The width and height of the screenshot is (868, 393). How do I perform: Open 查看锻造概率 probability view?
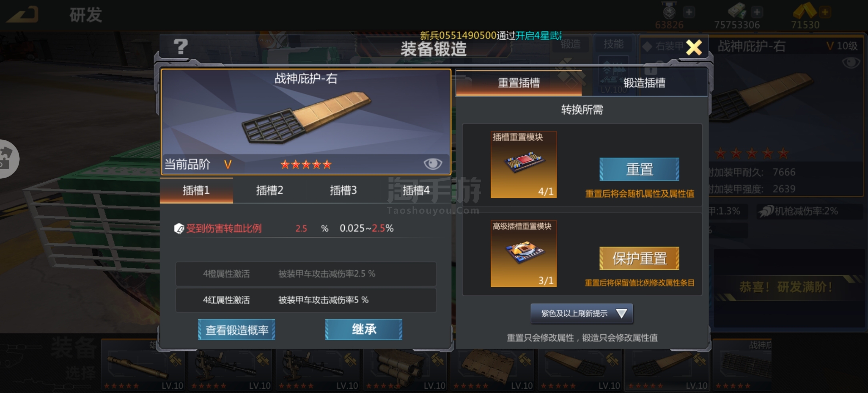tap(237, 330)
